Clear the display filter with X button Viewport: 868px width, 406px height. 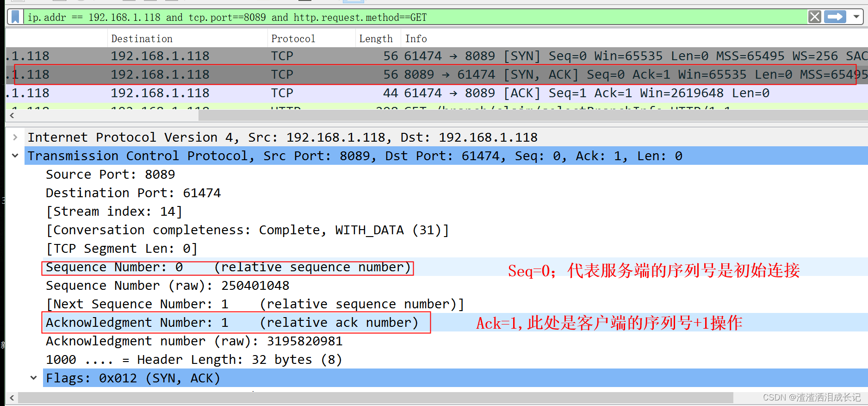[815, 17]
